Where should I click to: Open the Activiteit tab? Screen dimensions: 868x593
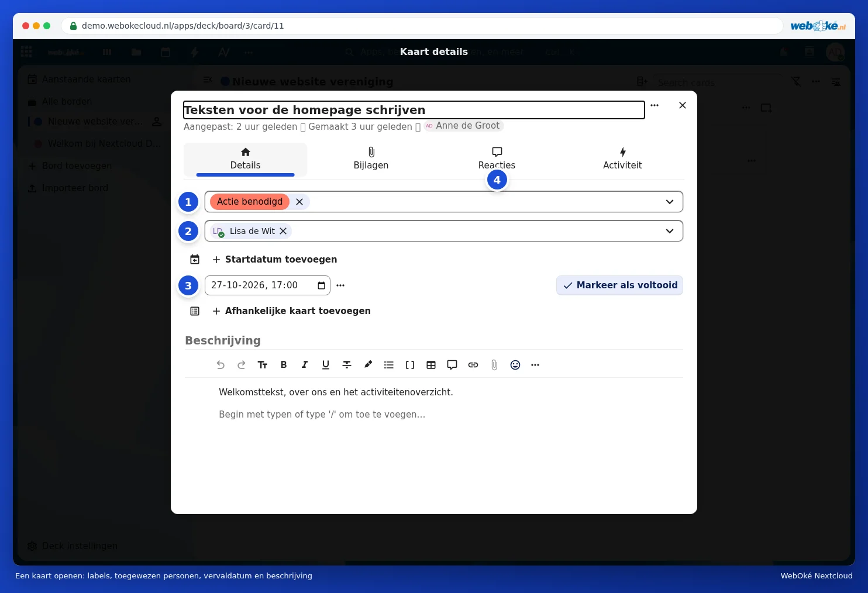[622, 159]
